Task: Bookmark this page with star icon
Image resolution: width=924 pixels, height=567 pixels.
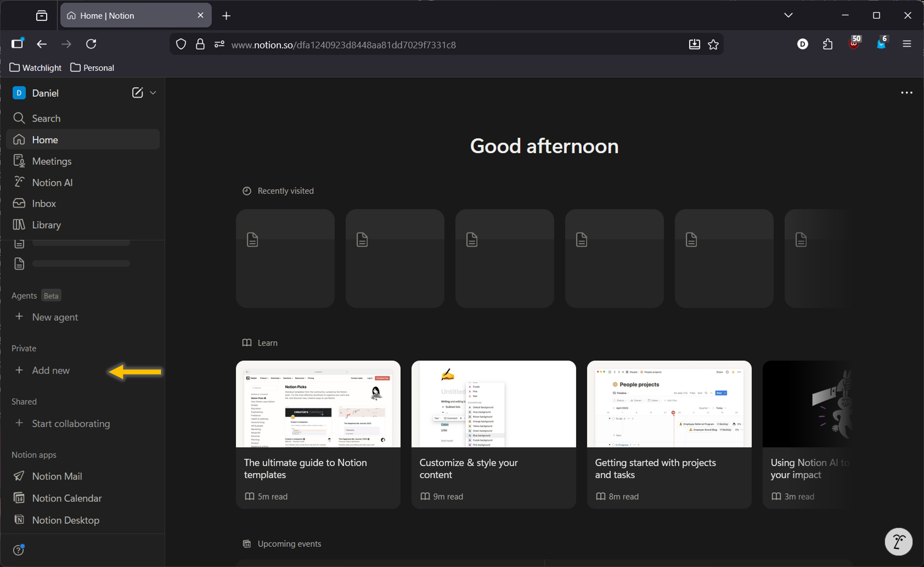Action: 713,45
